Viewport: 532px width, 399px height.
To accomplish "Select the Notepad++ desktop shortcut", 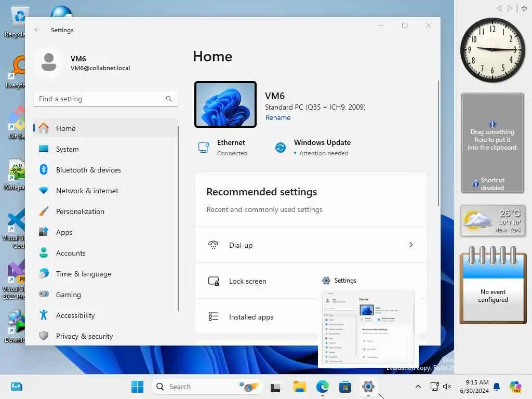I will coord(15,175).
